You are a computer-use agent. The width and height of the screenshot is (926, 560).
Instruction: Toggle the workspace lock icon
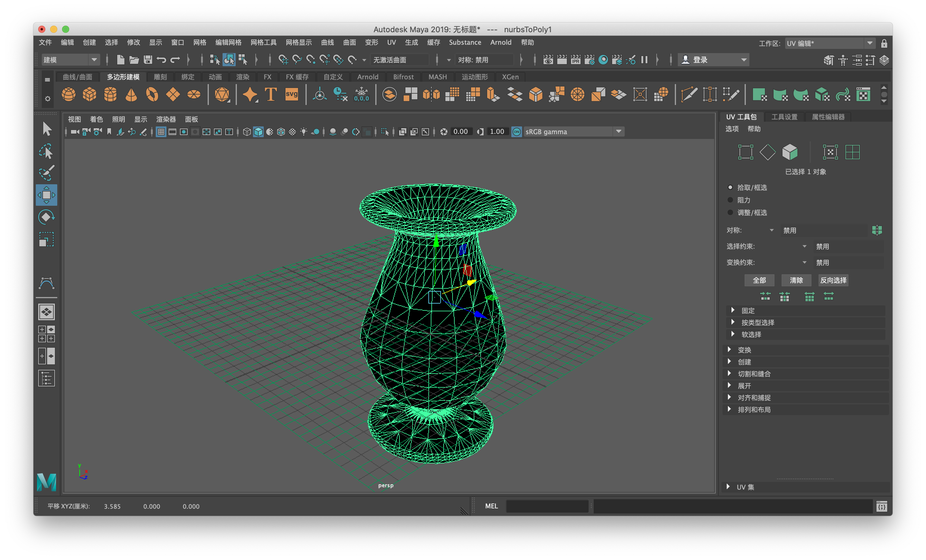pos(884,43)
